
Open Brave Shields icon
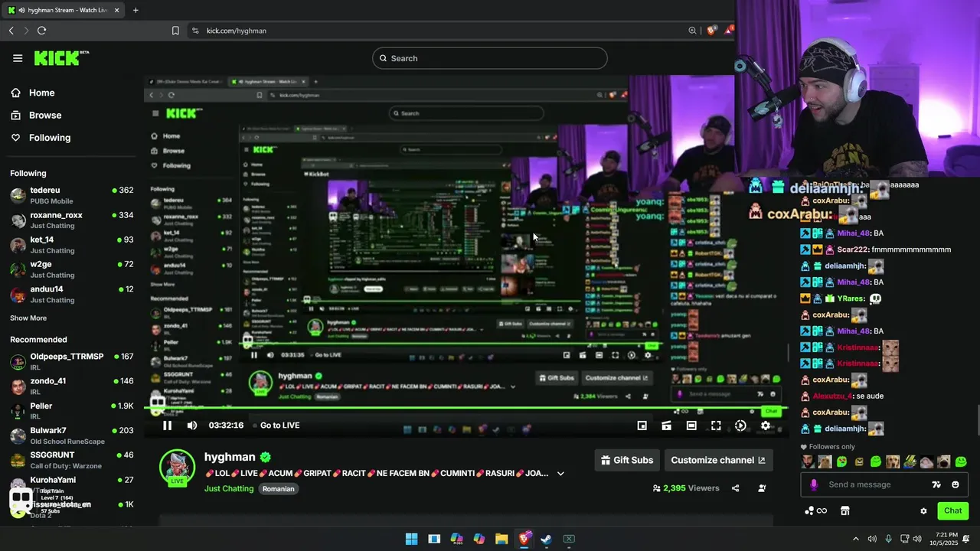(x=711, y=31)
